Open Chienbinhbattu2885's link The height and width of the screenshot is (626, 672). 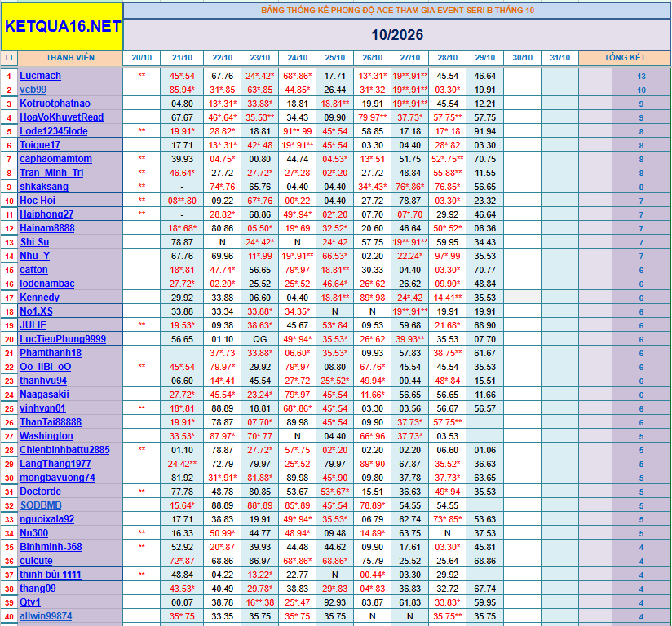[64, 450]
